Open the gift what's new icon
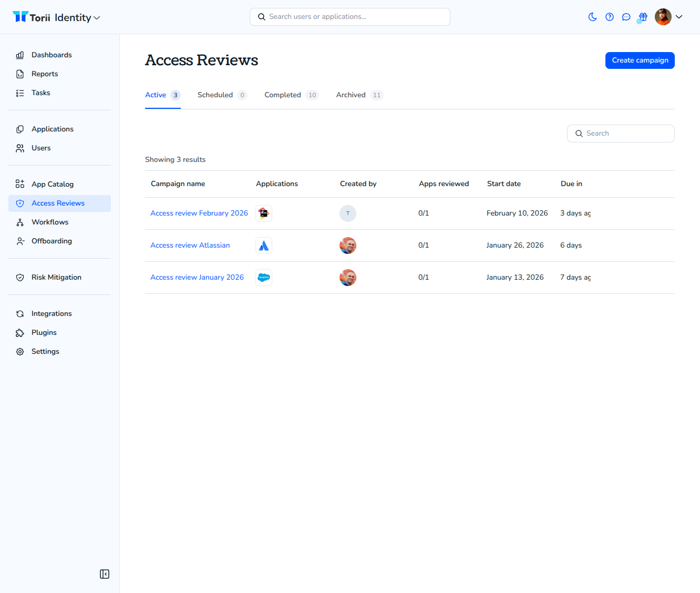The width and height of the screenshot is (700, 593). [643, 17]
